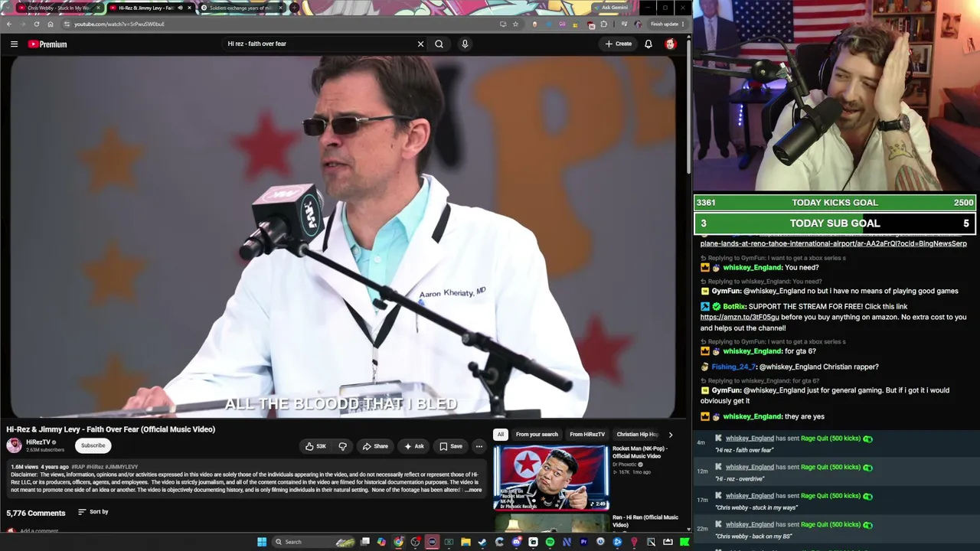Open the Windows Start menu
This screenshot has height=551, width=980.
click(x=262, y=542)
